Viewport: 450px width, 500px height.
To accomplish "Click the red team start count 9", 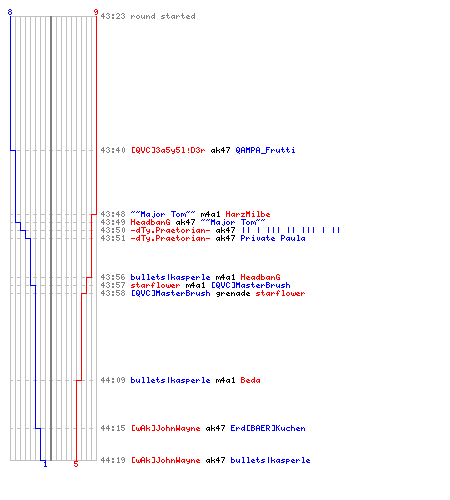I will click(96, 12).
